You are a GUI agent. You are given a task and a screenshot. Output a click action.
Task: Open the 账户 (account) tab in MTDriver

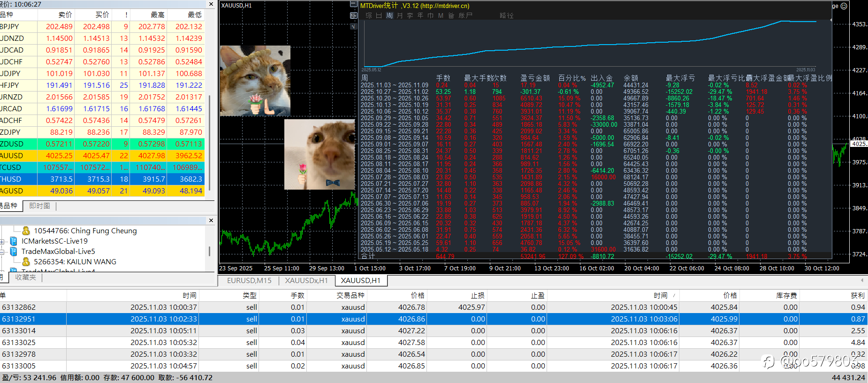(x=465, y=15)
